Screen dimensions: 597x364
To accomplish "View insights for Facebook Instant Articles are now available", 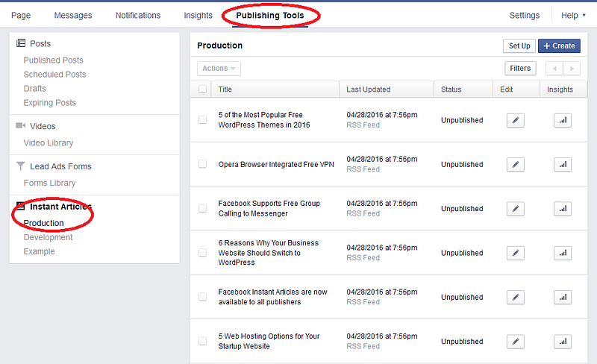I will pyautogui.click(x=563, y=297).
